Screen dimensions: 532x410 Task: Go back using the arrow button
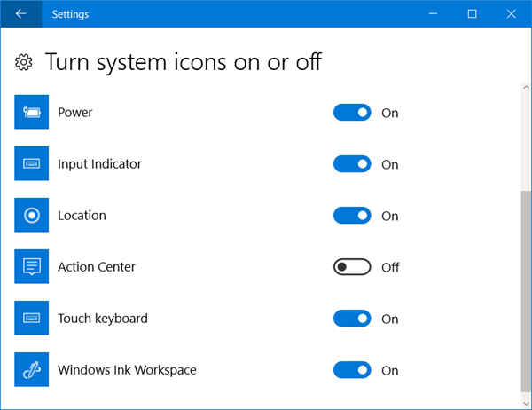20,14
